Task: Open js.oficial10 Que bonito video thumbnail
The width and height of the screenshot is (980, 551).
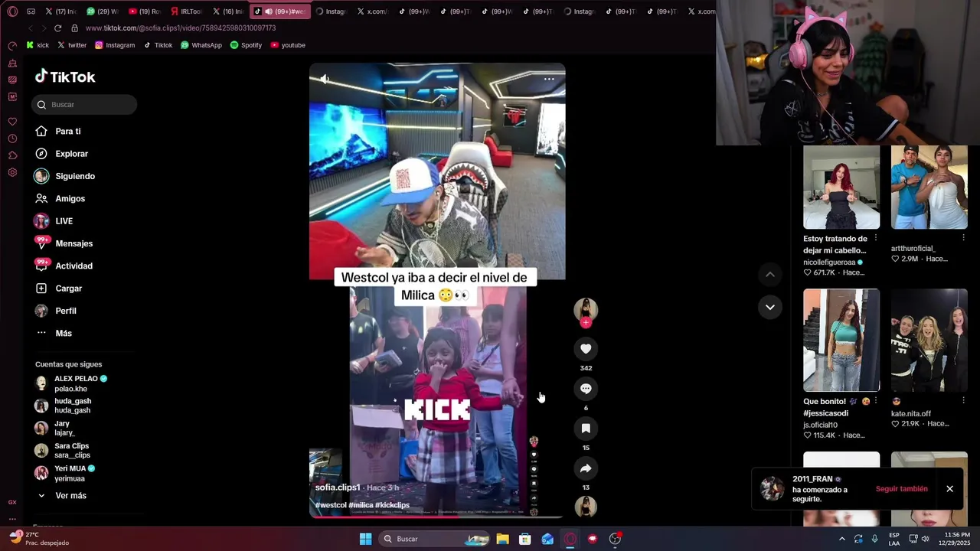Action: point(841,340)
